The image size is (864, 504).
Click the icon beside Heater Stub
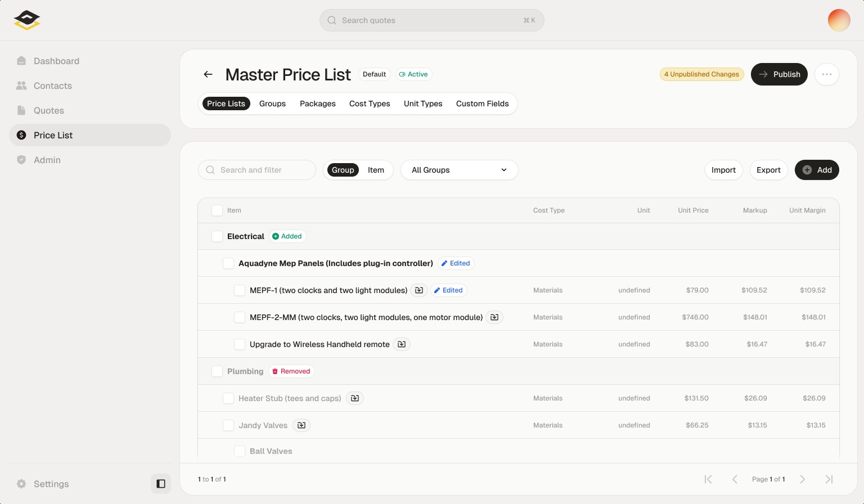pyautogui.click(x=355, y=398)
